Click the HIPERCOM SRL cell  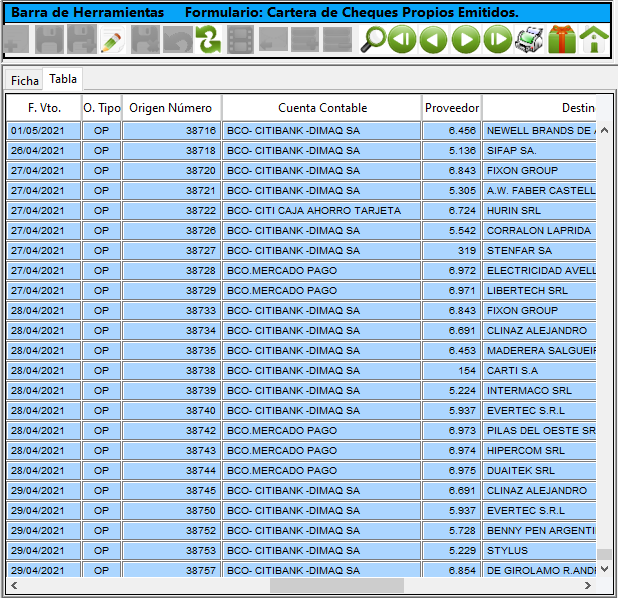click(x=539, y=451)
